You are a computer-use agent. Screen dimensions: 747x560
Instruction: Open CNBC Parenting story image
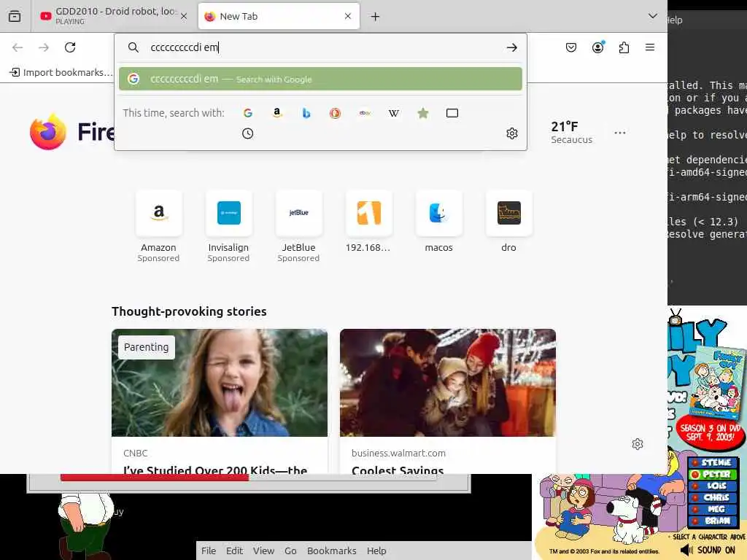click(220, 382)
